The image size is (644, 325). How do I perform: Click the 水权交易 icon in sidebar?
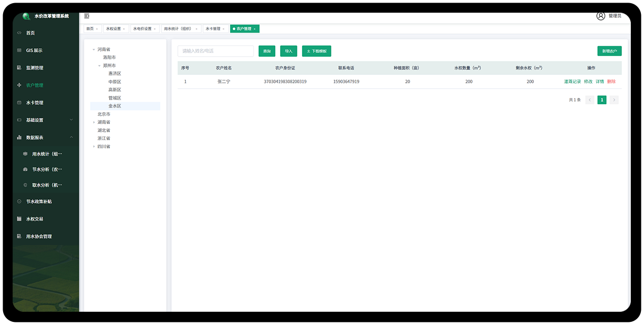[x=19, y=219]
